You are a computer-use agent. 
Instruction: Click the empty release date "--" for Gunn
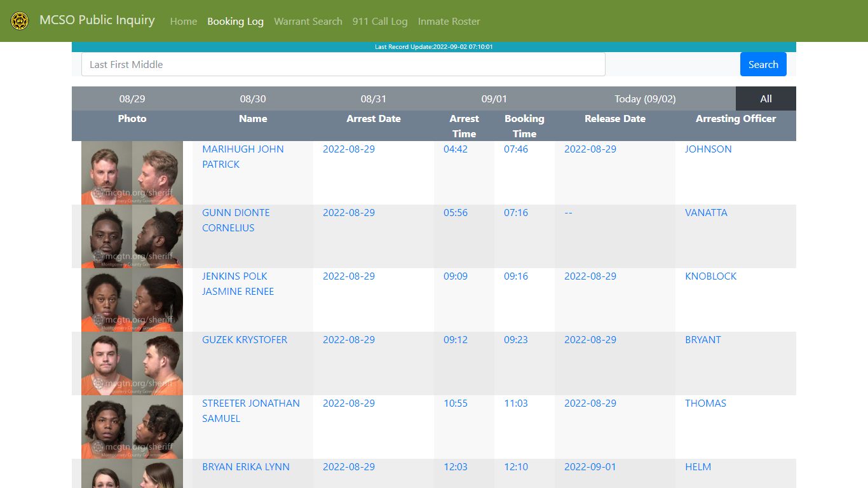[568, 212]
